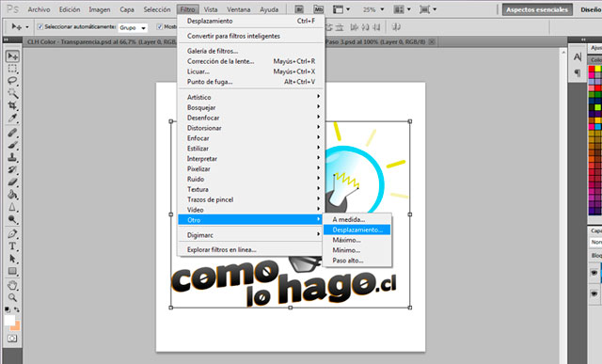Toggle visibility of the second layer
Viewport: 602px width, 364px height.
click(594, 293)
